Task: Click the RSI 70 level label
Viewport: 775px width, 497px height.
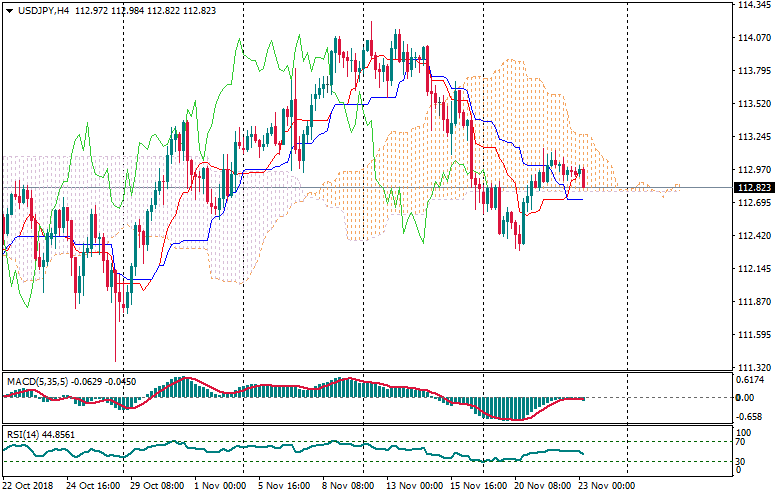Action: (740, 440)
